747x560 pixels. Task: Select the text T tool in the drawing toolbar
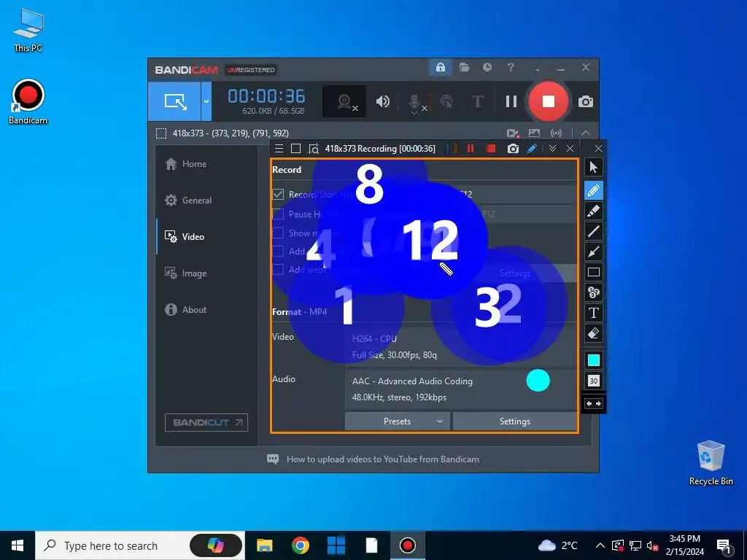594,313
